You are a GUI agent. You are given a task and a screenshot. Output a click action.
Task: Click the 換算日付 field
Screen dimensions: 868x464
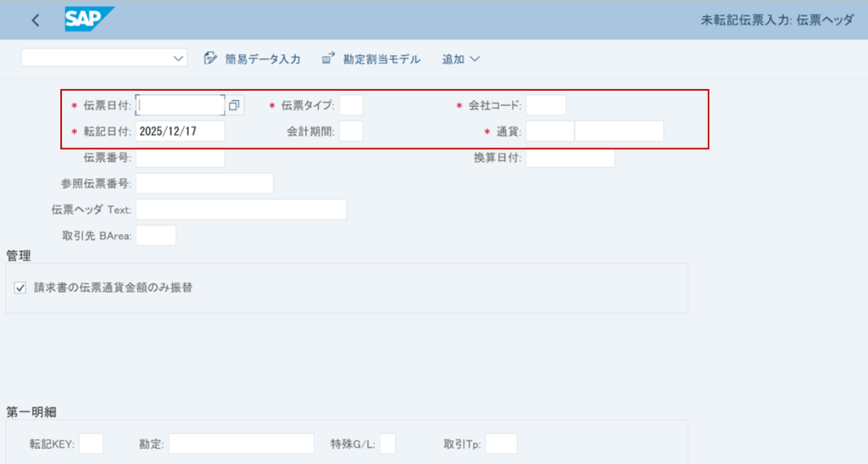click(570, 158)
